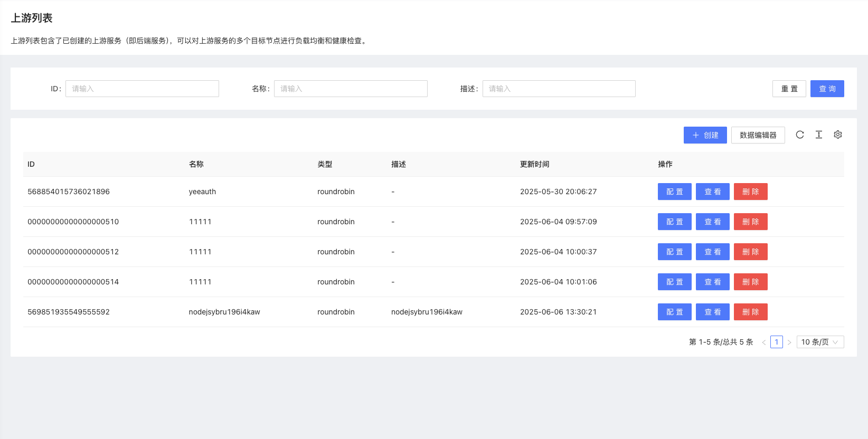Click the 创建 button with plus icon

click(705, 135)
